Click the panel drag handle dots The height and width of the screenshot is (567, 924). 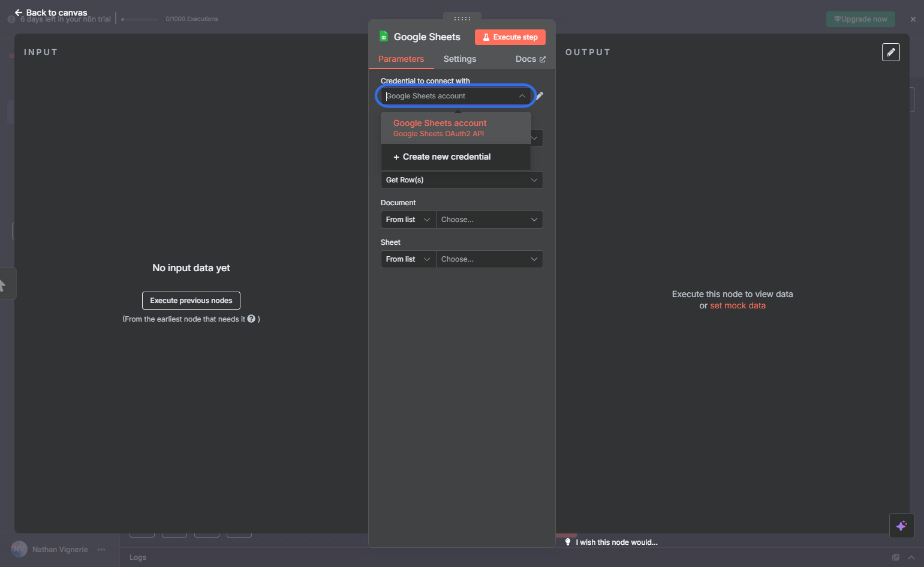(462, 19)
